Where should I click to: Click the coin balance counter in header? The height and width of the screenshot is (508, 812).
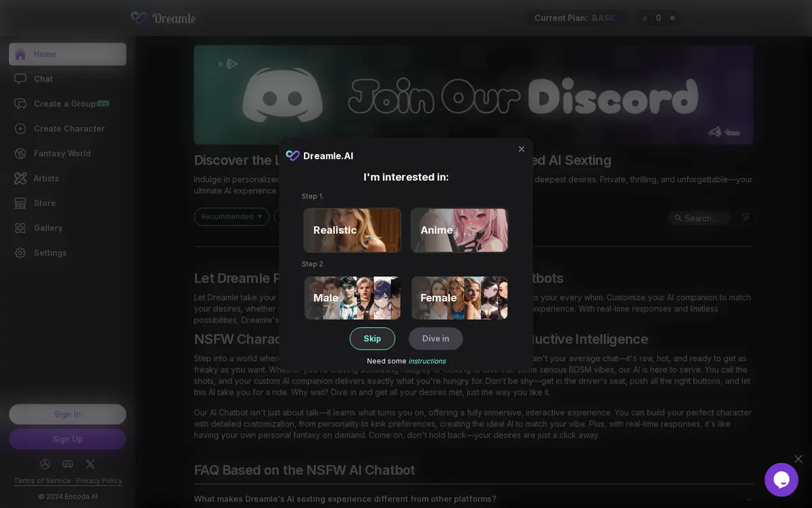(658, 18)
